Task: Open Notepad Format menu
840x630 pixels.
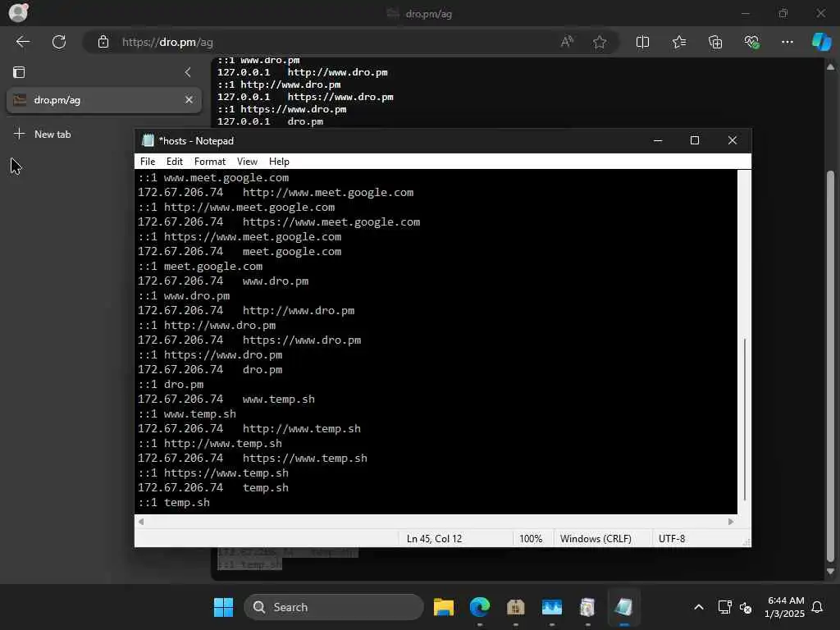Action: pos(209,162)
